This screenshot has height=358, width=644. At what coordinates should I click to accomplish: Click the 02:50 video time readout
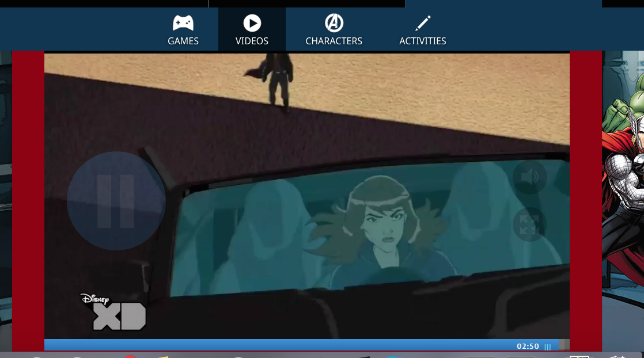528,346
